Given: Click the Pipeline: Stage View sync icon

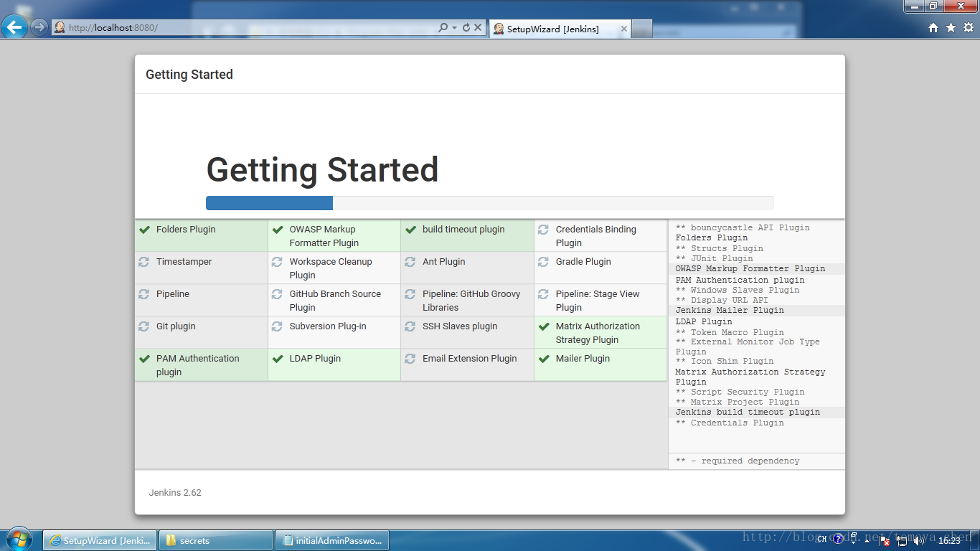Looking at the screenshot, I should tap(543, 294).
